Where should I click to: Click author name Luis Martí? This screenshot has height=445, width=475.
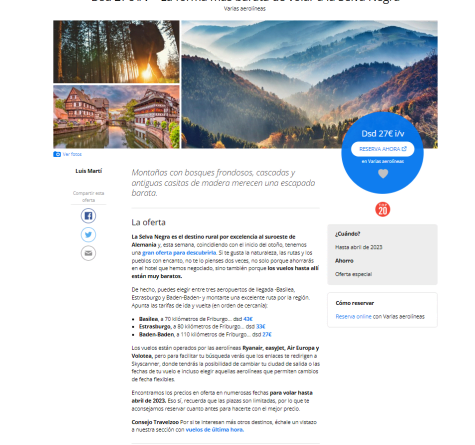(x=88, y=171)
